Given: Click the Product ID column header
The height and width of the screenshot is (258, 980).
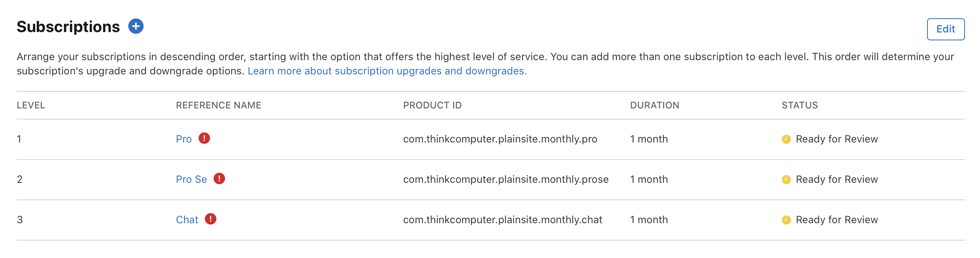Looking at the screenshot, I should point(432,105).
